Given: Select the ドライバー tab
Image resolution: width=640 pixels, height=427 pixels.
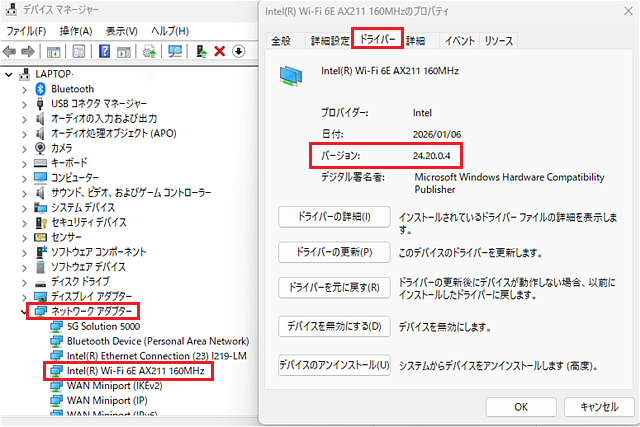Looking at the screenshot, I should tap(378, 39).
